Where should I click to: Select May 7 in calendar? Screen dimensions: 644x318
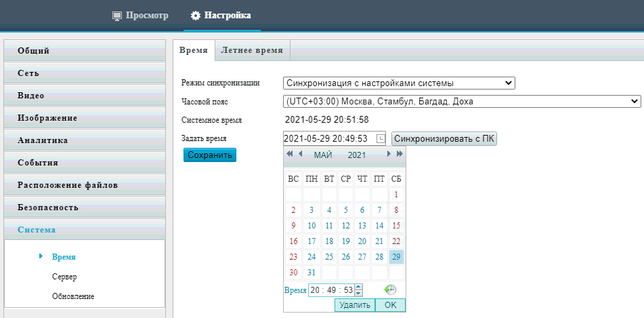click(379, 210)
